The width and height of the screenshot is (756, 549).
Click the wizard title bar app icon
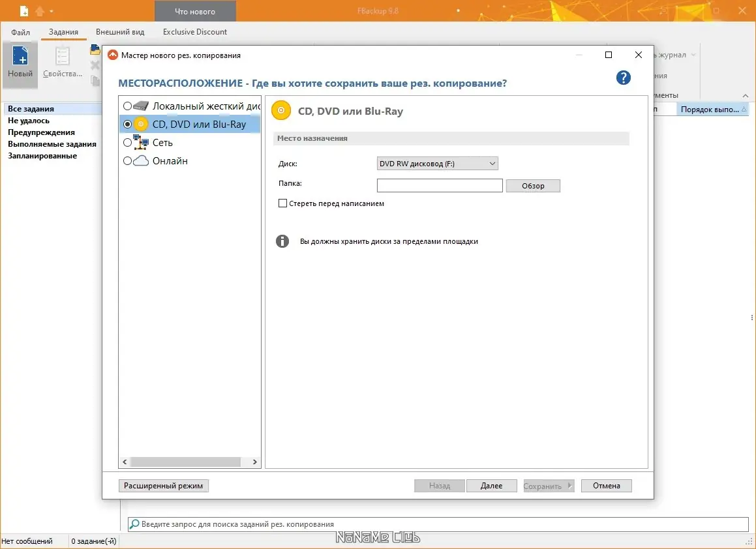tap(113, 55)
